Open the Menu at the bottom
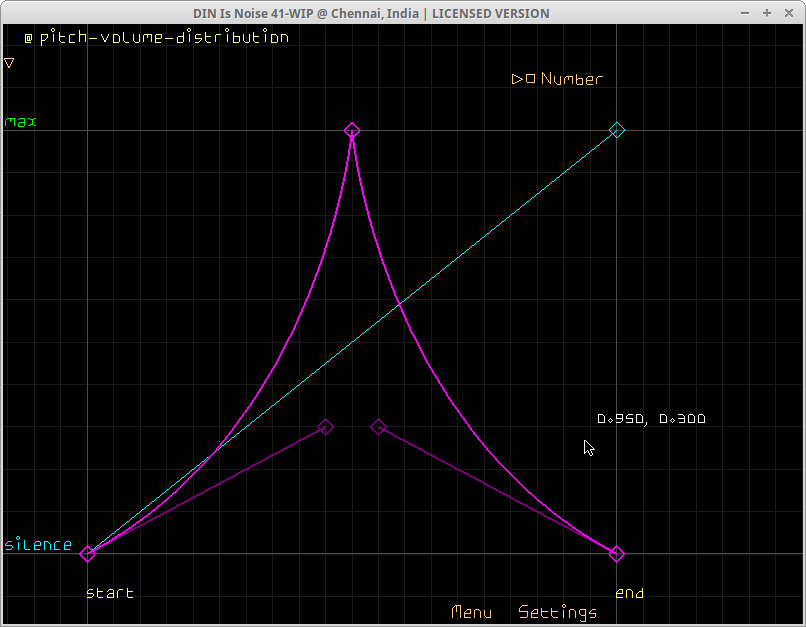The image size is (806, 627). coord(471,612)
